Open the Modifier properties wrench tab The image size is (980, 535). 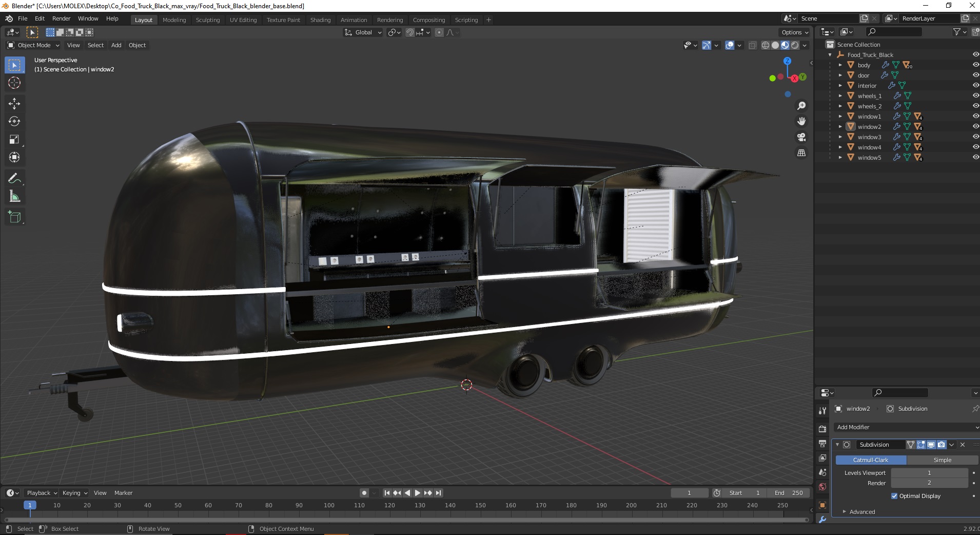(x=822, y=520)
